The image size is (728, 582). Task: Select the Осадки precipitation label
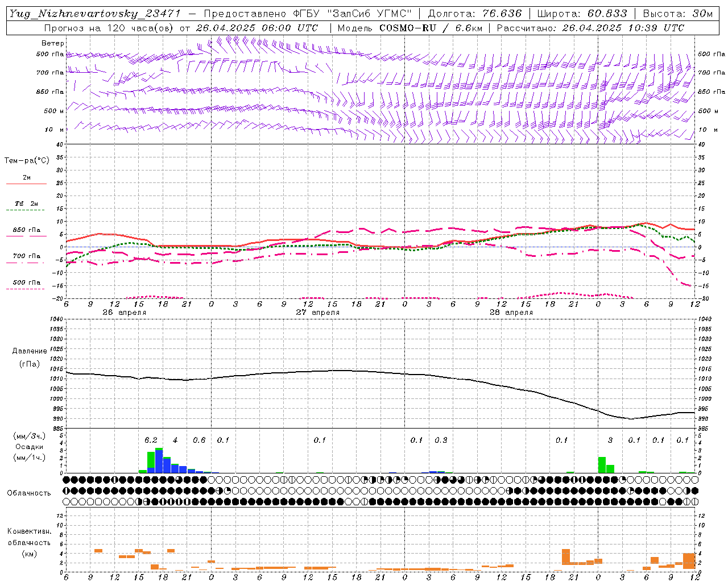(x=29, y=447)
